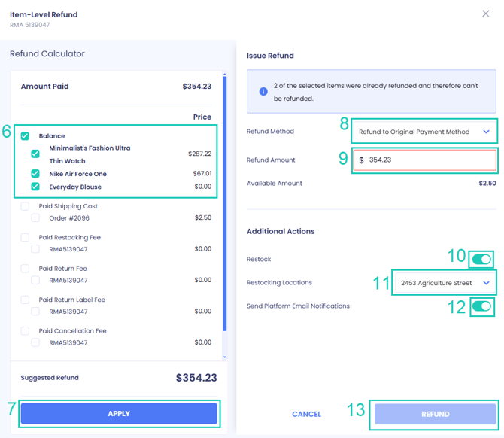This screenshot has height=438, width=504.
Task: Check the Paid Return Label Fee checkbox
Action: coord(25,300)
